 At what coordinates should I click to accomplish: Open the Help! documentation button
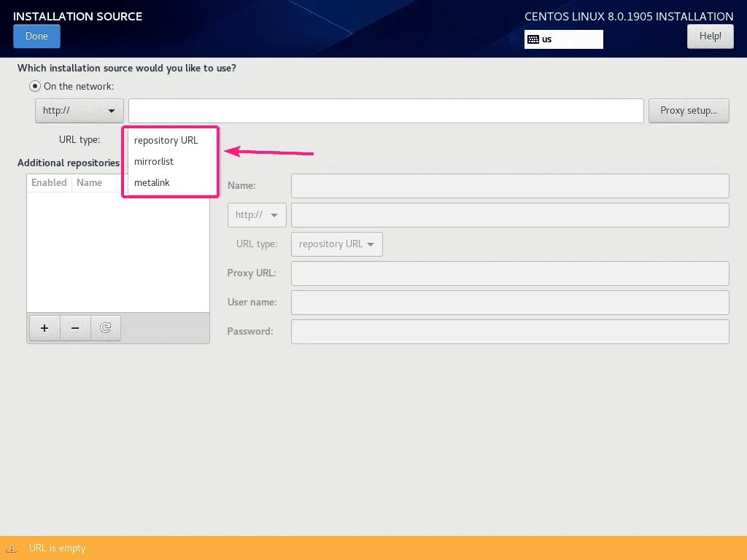pyautogui.click(x=710, y=36)
